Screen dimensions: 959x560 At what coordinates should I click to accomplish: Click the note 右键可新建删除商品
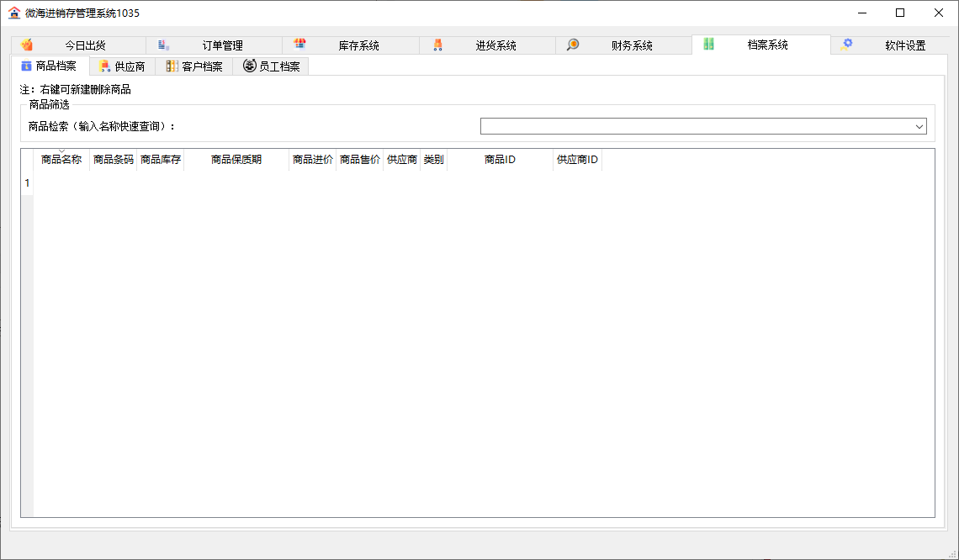tap(75, 90)
